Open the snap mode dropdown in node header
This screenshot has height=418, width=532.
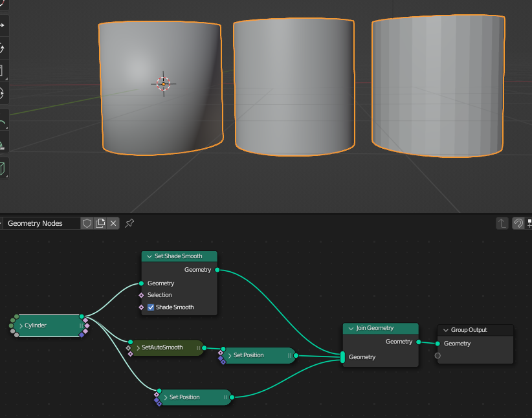(x=529, y=223)
